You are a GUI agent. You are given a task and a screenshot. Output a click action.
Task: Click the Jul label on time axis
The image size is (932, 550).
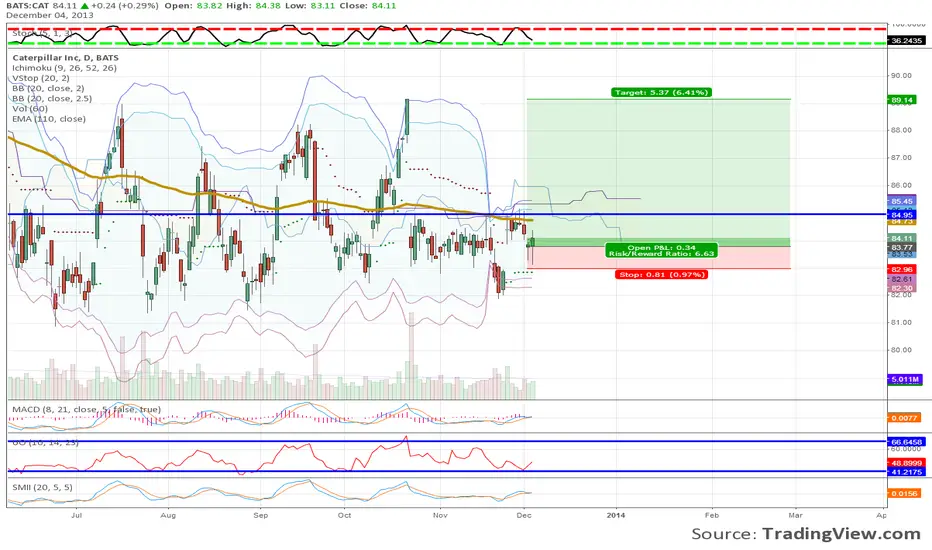point(76,515)
